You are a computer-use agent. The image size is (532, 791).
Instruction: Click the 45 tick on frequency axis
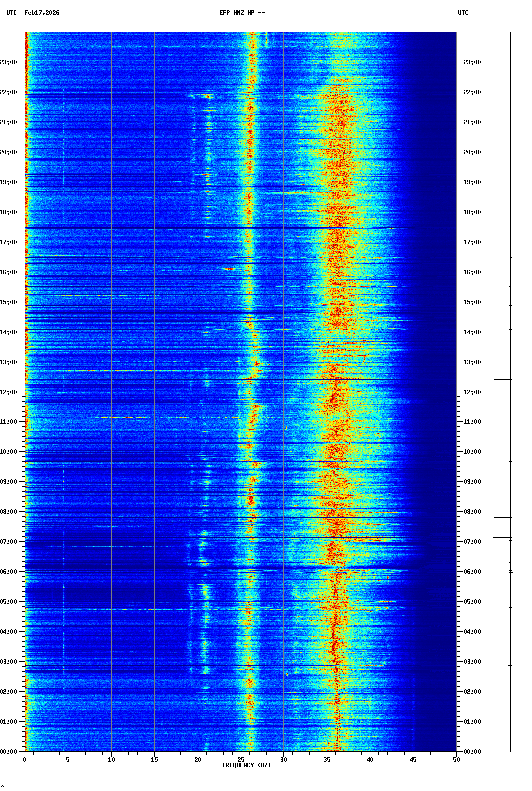[x=413, y=760]
